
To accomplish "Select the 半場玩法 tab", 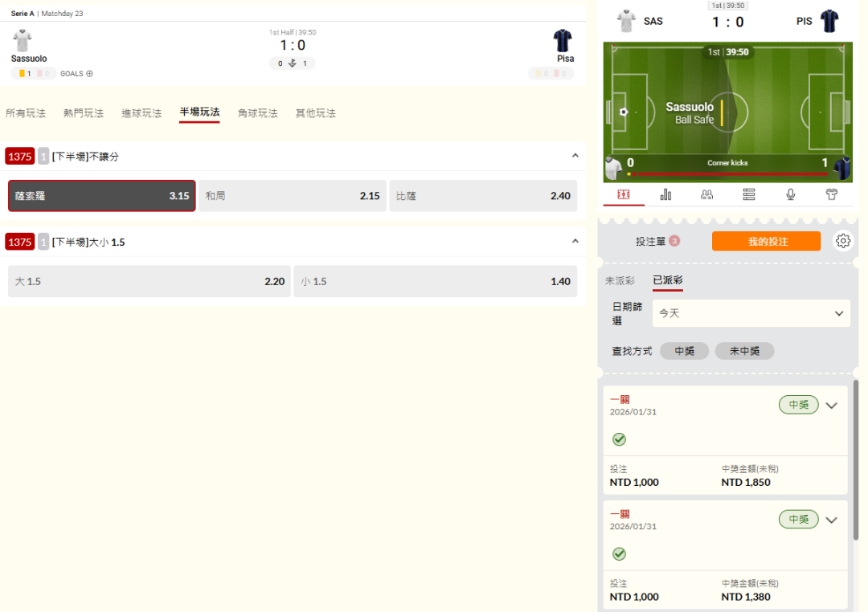I will pos(200,112).
